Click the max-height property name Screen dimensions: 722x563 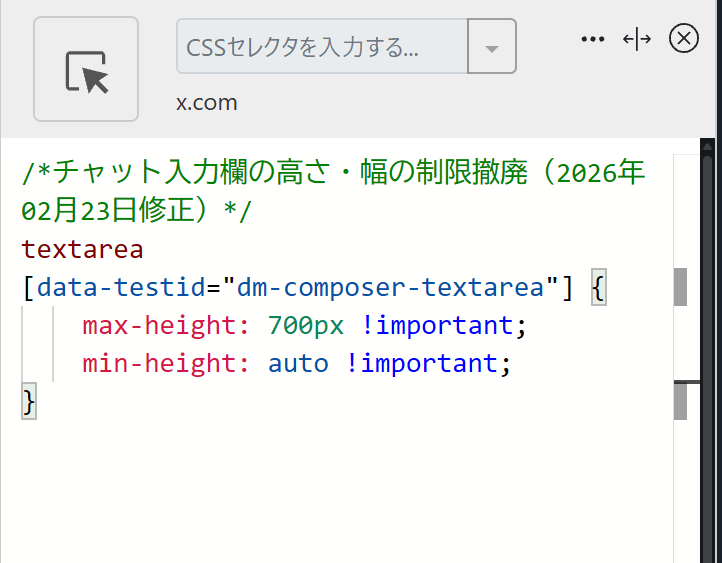coord(160,326)
